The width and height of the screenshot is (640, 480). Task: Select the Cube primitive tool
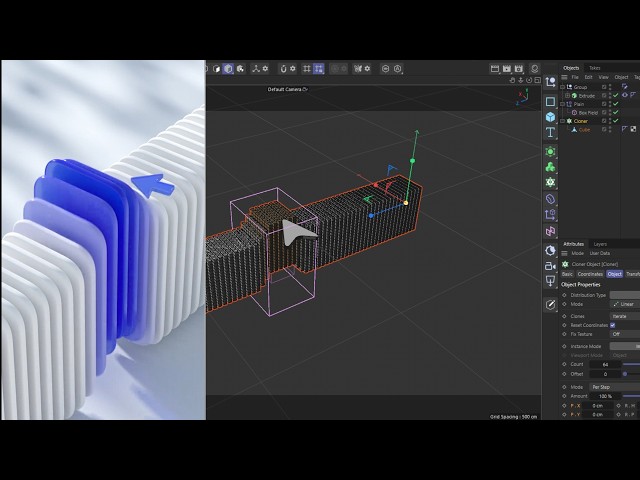(x=550, y=117)
